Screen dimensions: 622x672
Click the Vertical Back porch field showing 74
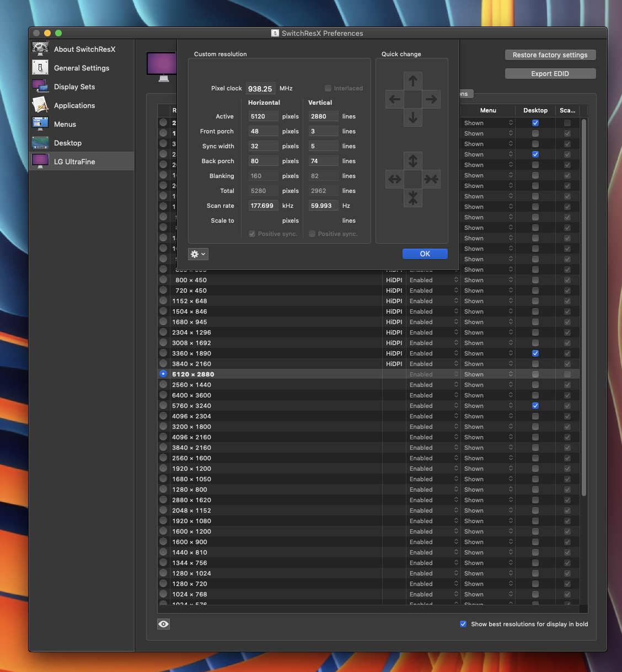(x=323, y=161)
